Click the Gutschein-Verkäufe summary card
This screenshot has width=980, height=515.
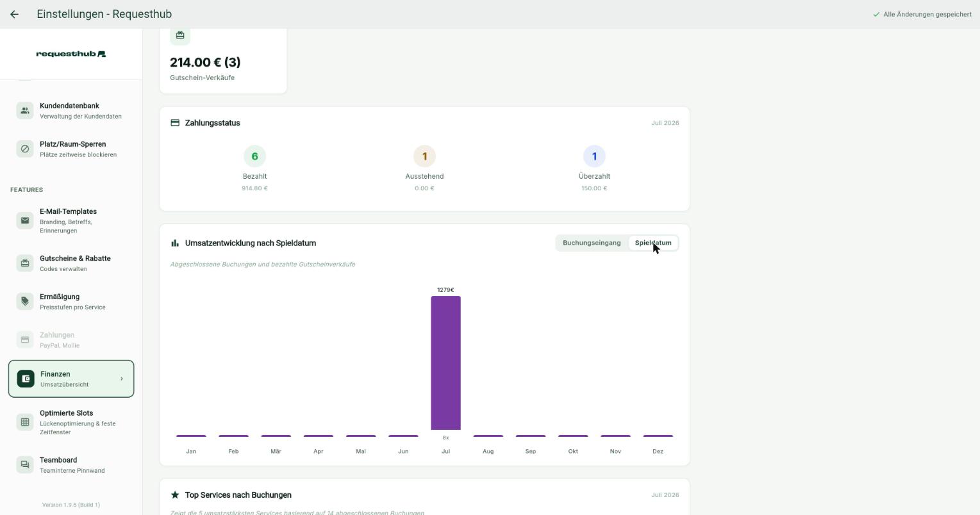click(x=223, y=61)
